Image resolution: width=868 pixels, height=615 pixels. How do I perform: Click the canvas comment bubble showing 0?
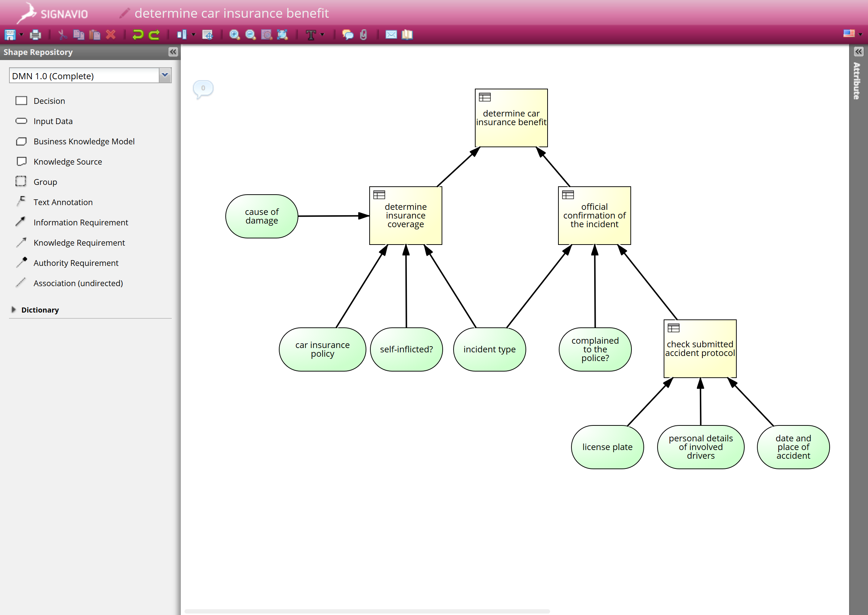tap(203, 89)
